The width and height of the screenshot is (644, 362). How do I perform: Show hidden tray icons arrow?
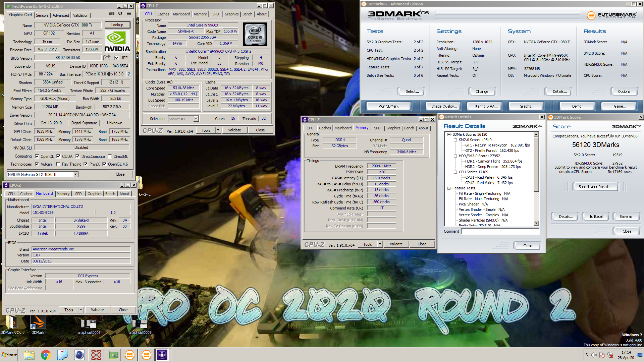[587, 354]
